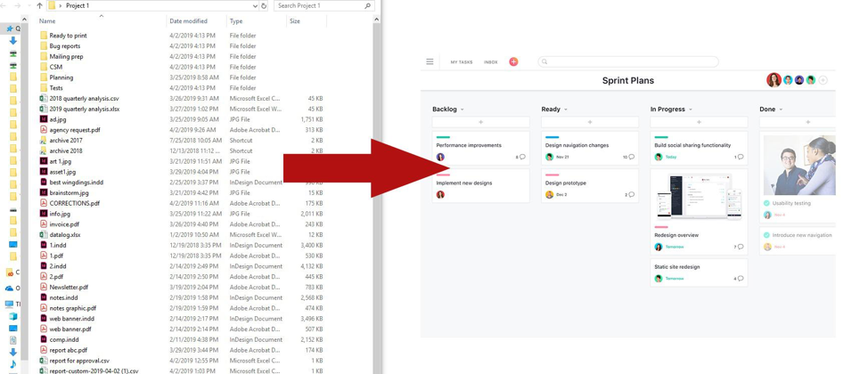
Task: Open the Design navigation changes card
Action: tap(590, 148)
